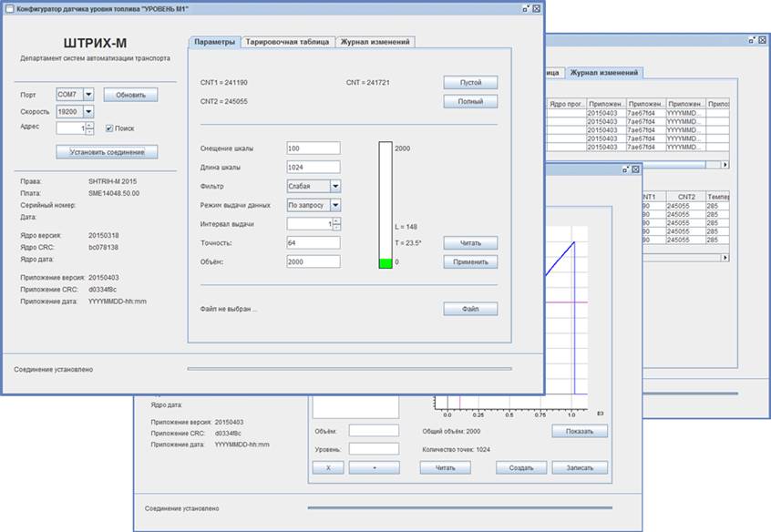
Task: Switch to the Тарировочная таблица tab
Action: tap(287, 42)
